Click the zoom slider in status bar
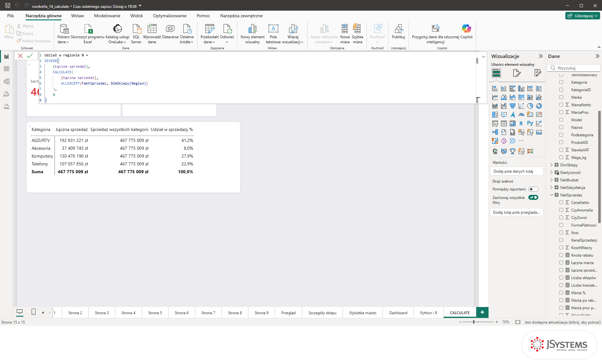602x364 pixels. point(478,322)
